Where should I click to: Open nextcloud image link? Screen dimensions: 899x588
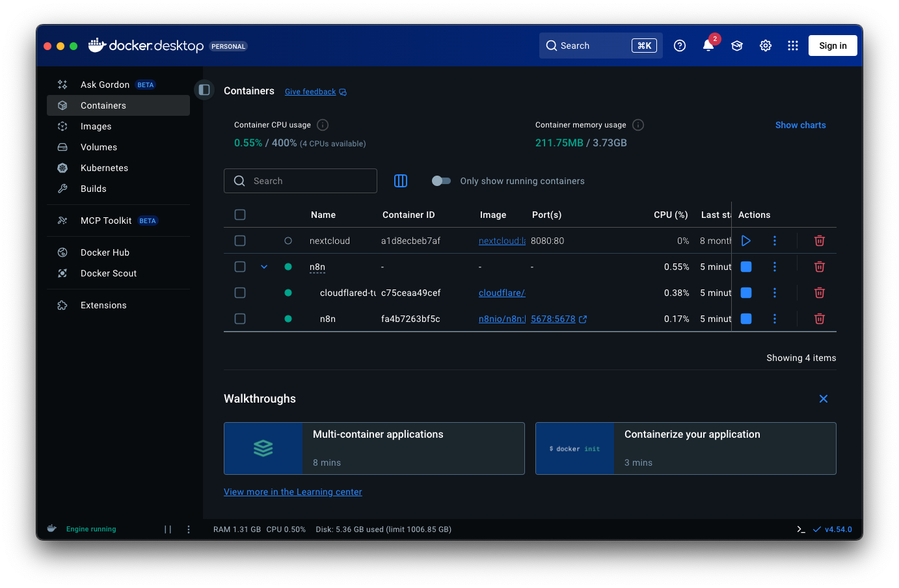502,241
